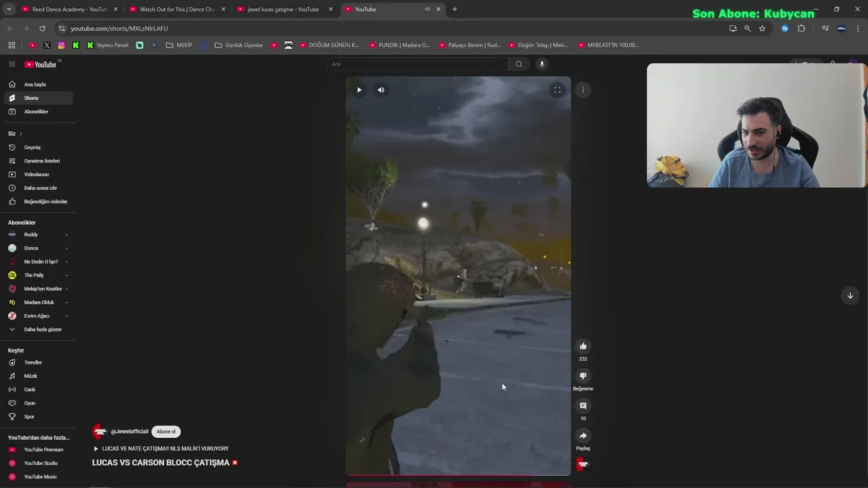Open the Jewelofficial channel avatar
Viewport: 868px width, 488px height.
(x=100, y=432)
